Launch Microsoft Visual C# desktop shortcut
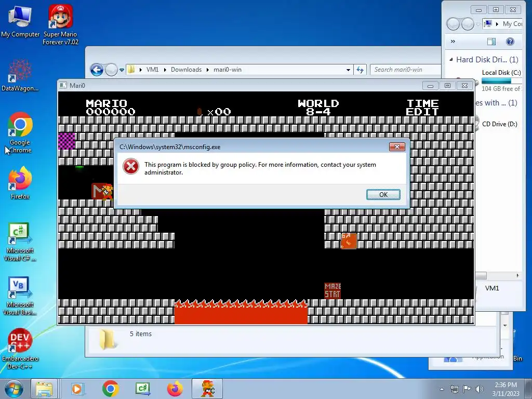 click(20, 242)
